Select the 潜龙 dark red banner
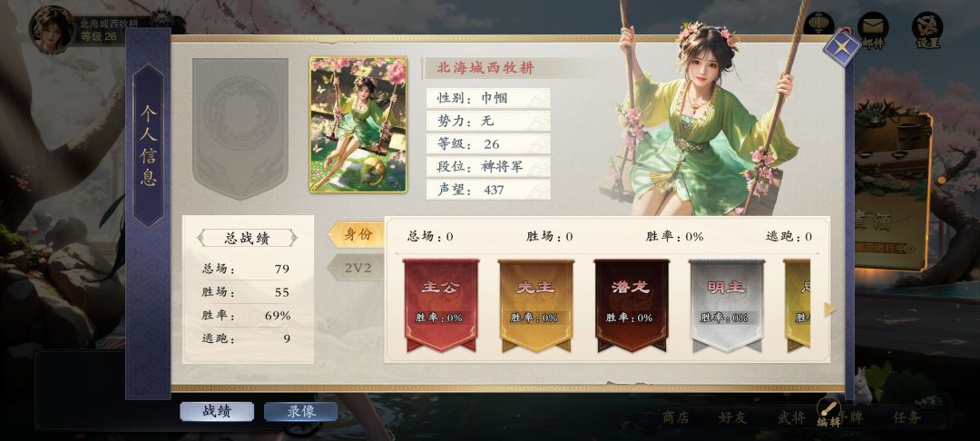This screenshot has height=441, width=980. tap(632, 305)
